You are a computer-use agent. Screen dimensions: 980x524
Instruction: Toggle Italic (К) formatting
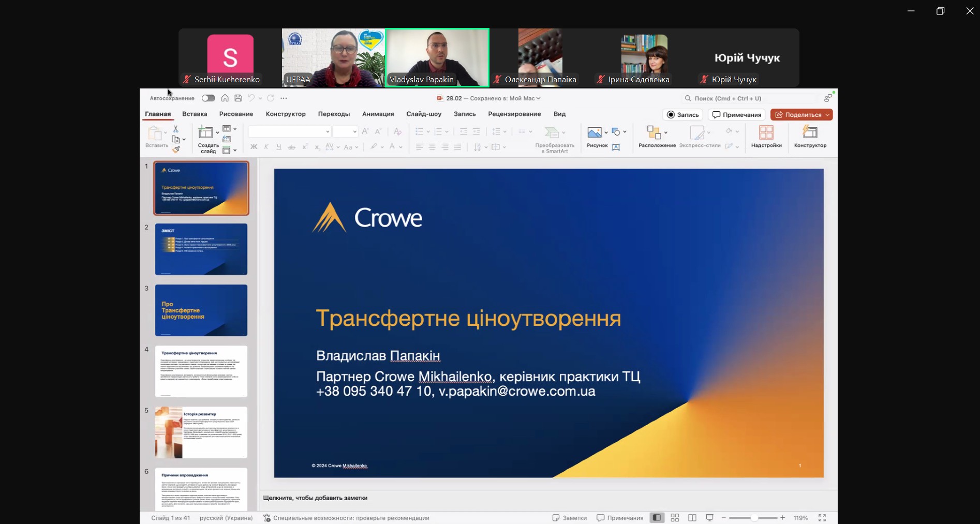[266, 147]
